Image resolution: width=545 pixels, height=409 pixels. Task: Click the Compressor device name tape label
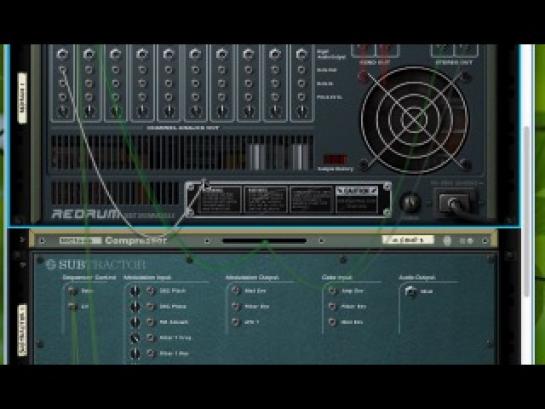[x=408, y=240]
